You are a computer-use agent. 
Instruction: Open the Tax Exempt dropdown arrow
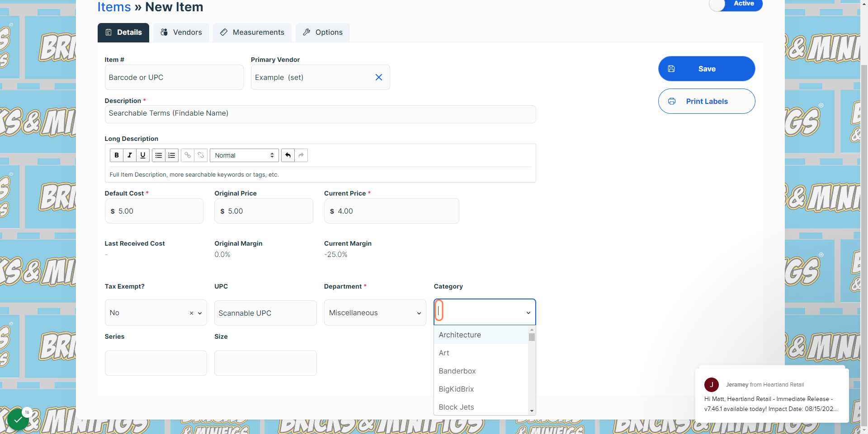(200, 313)
